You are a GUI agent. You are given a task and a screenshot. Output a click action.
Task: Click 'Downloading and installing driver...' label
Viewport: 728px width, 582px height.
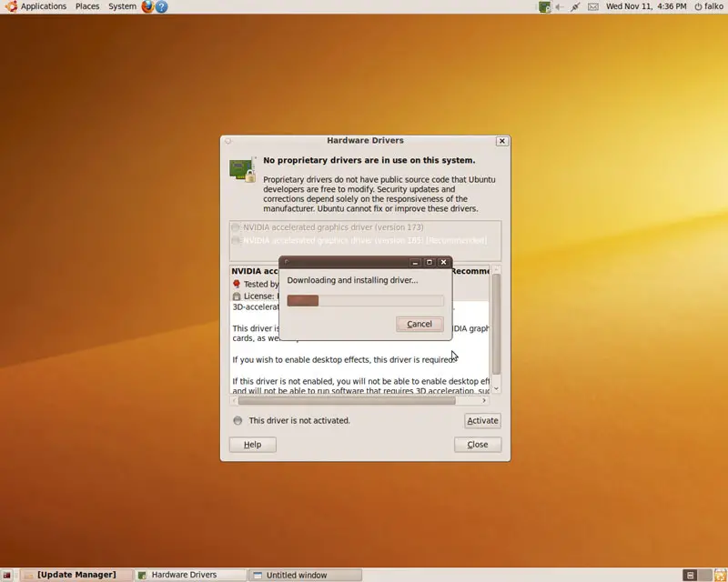(x=352, y=280)
